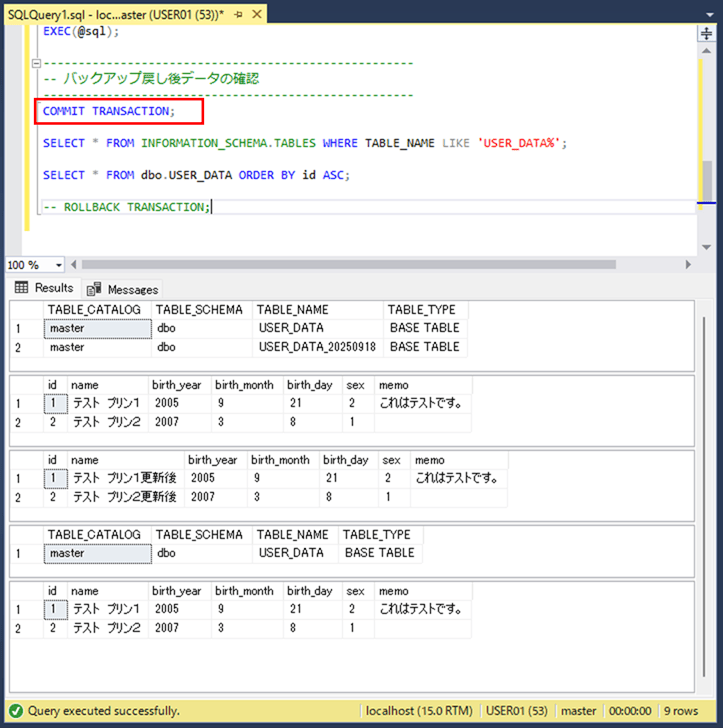Click the horizontal scrollbar left arrow

(73, 265)
